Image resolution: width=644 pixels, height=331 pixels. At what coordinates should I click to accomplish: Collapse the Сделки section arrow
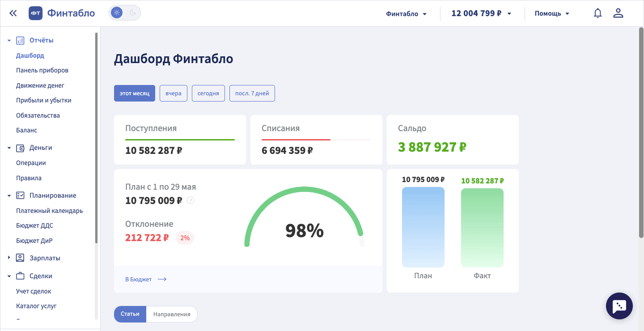click(9, 276)
